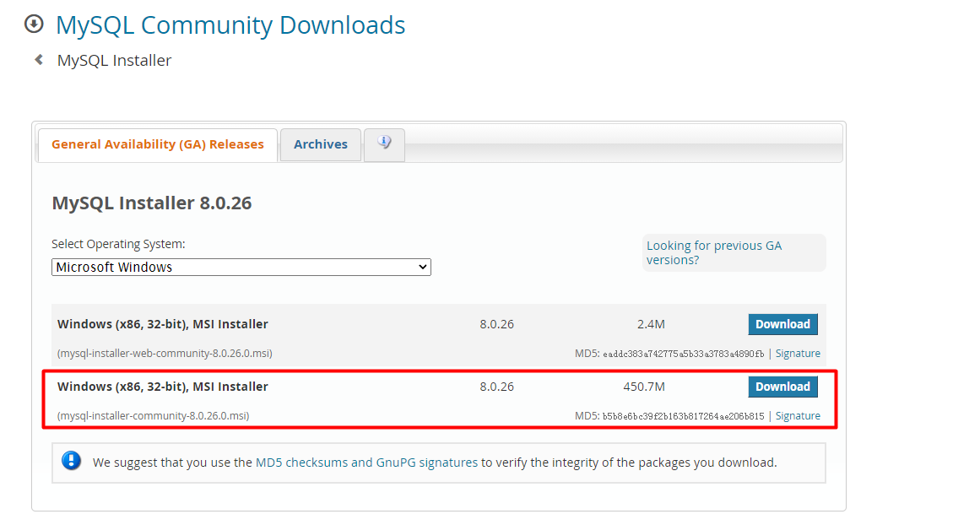Open MD5 checksums and GnuPG signatures link
The height and width of the screenshot is (525, 980).
366,463
